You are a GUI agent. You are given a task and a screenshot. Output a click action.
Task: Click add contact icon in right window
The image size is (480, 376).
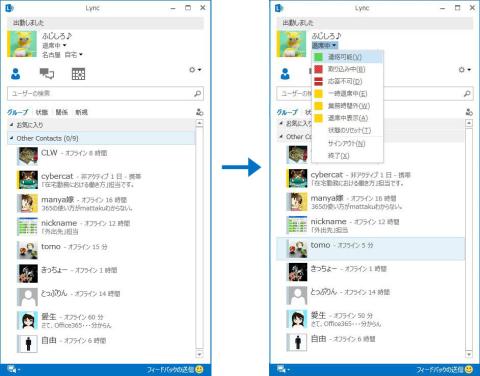pos(469,112)
